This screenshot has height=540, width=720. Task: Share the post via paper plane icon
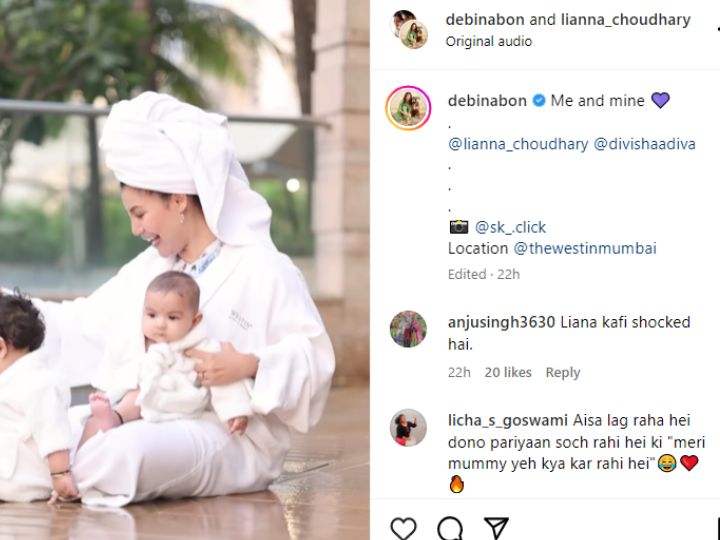coord(496,528)
